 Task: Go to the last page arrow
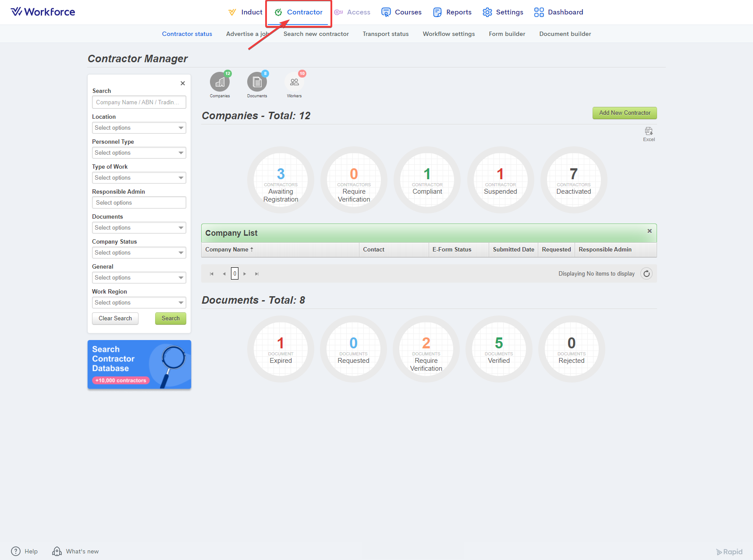(x=257, y=274)
